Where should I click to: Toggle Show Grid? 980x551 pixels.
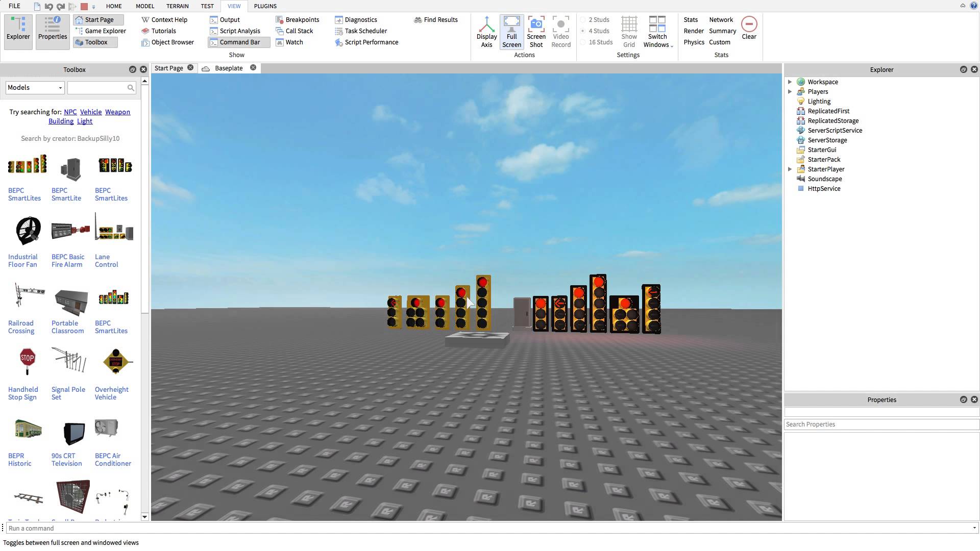coord(629,32)
